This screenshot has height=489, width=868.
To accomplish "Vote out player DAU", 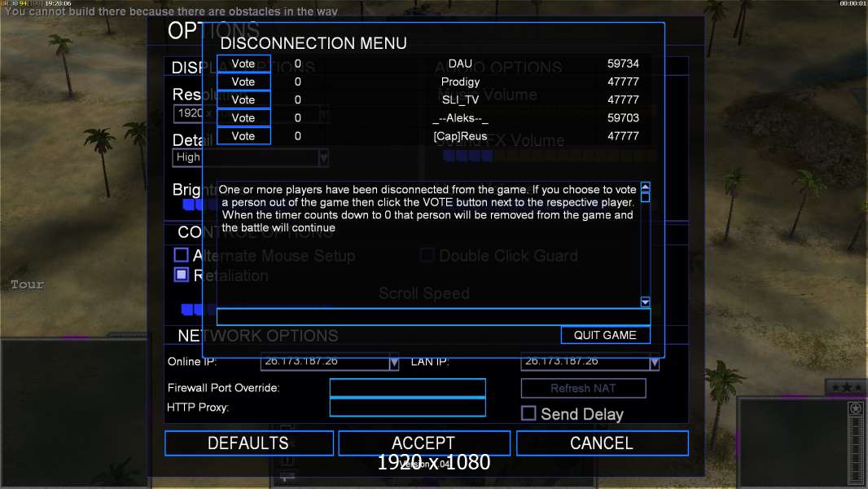I will click(x=243, y=64).
